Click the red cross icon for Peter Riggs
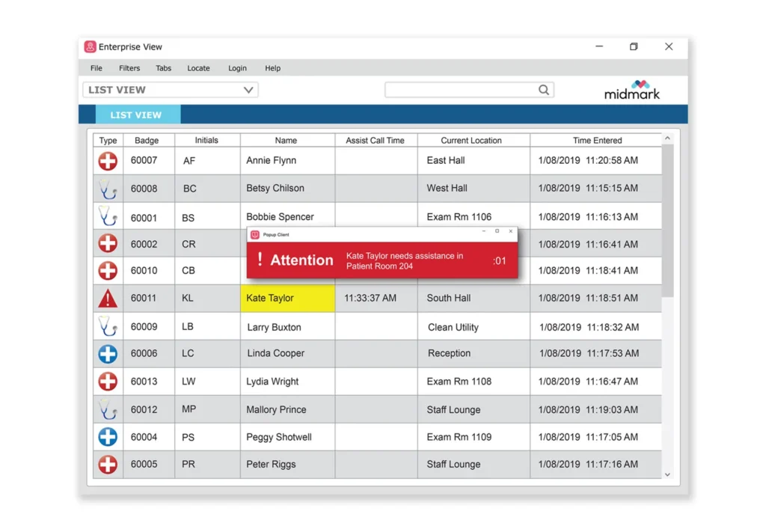766x532 pixels. click(108, 465)
